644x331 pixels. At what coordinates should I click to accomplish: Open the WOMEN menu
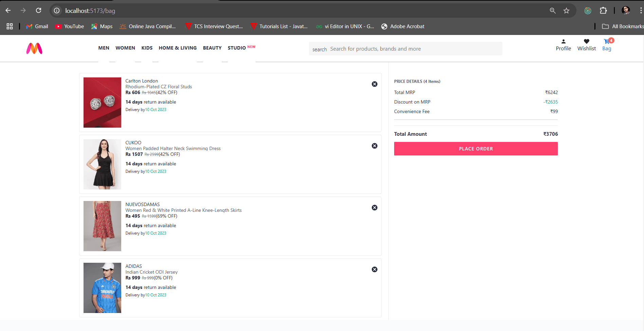point(125,48)
